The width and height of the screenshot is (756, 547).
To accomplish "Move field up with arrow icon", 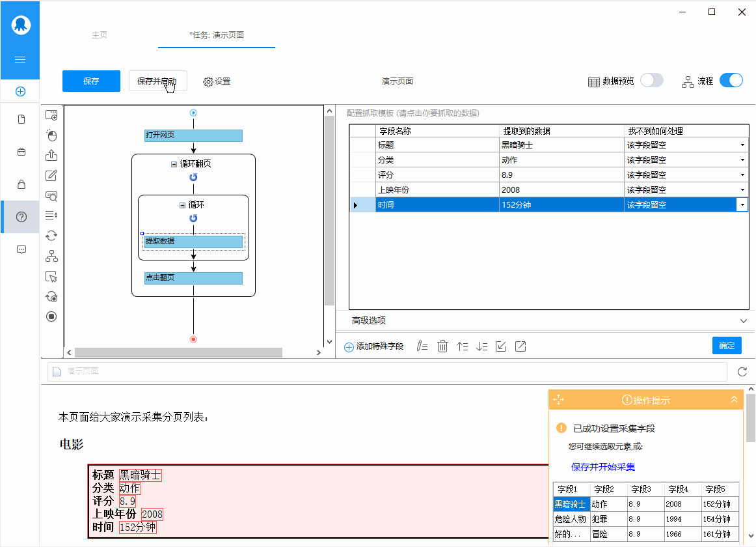I will 463,346.
